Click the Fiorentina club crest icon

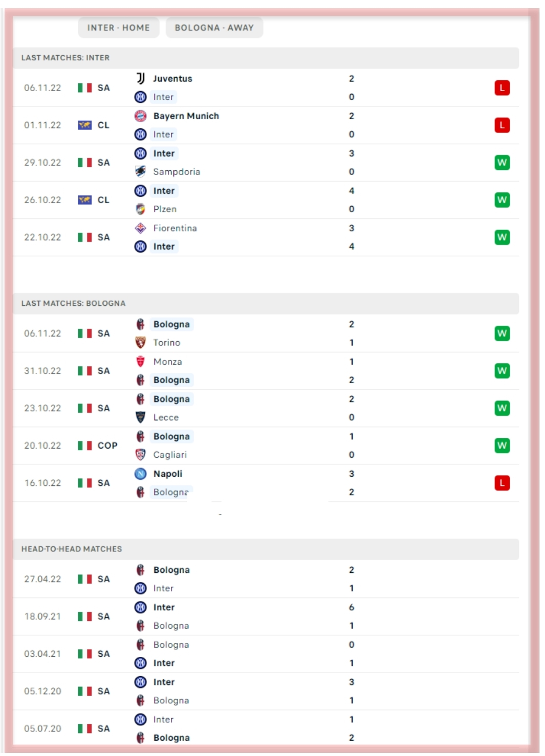pyautogui.click(x=140, y=228)
